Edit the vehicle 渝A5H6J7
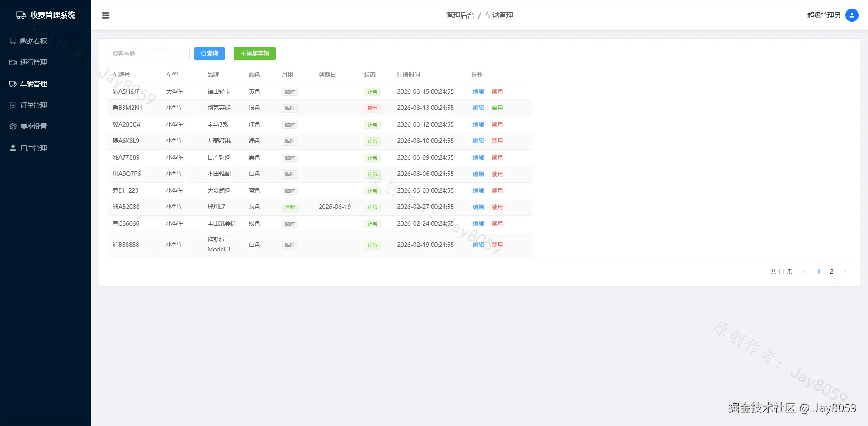Screen dimensions: 868x426 tap(478, 91)
